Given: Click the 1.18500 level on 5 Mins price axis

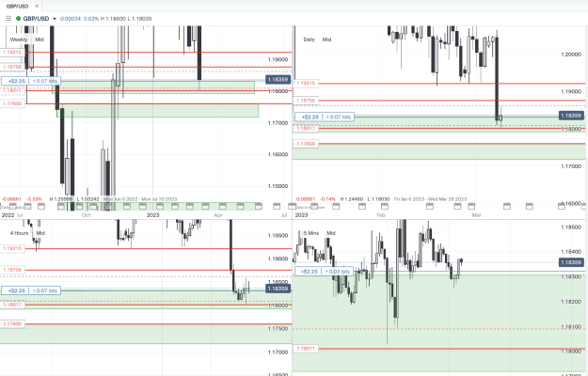Looking at the screenshot, I should tap(571, 227).
